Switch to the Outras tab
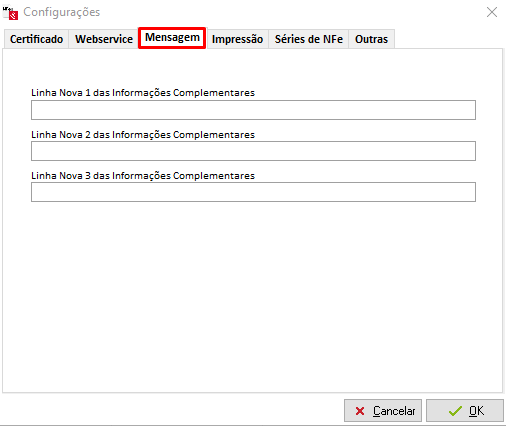Viewport: 506px width, 426px height. [x=371, y=39]
